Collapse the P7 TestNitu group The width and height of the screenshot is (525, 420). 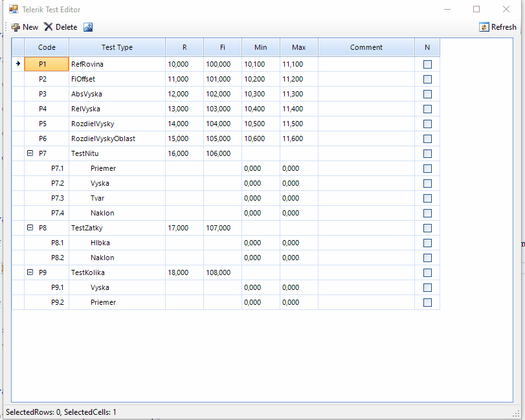click(30, 153)
